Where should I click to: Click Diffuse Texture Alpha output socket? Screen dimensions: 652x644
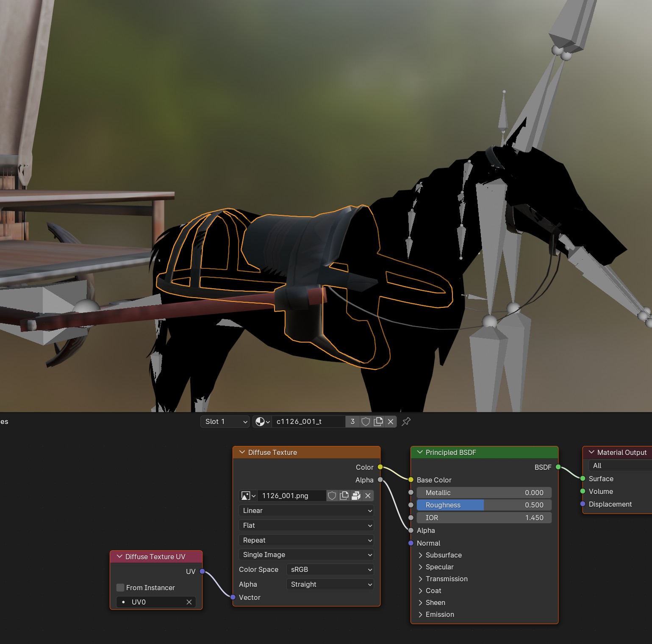coord(380,480)
